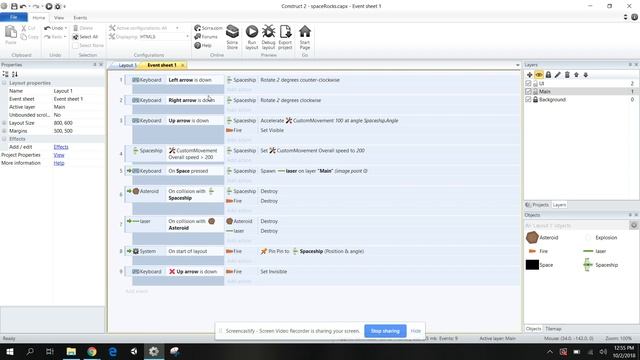Toggle layer visibility eye icon in Layers toolbar
The width and height of the screenshot is (640, 360).
[539, 75]
